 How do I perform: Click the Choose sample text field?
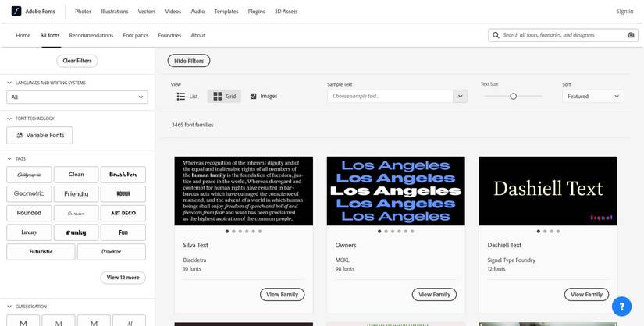tap(390, 97)
